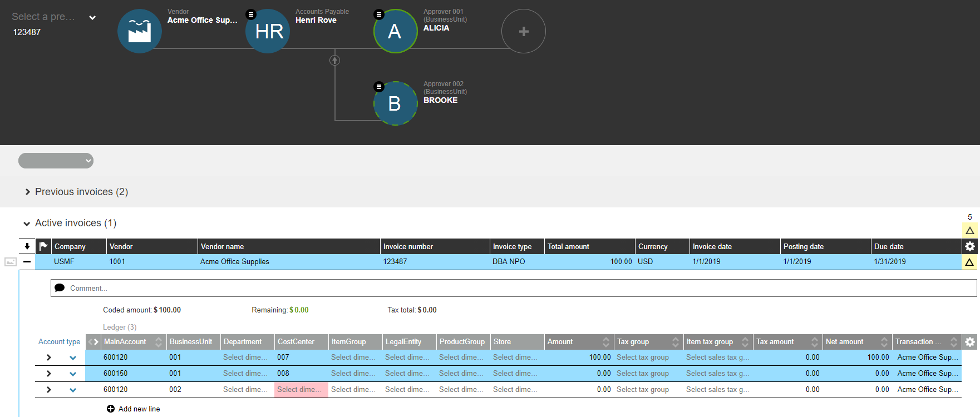Open account type dropdown for line 007

73,358
